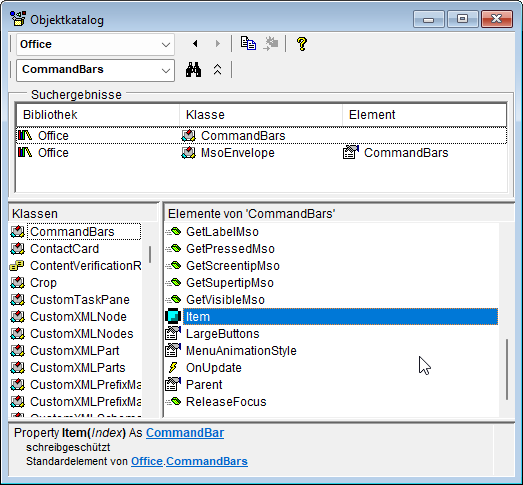Go forward with the right arrow
This screenshot has height=485, width=523.
217,44
